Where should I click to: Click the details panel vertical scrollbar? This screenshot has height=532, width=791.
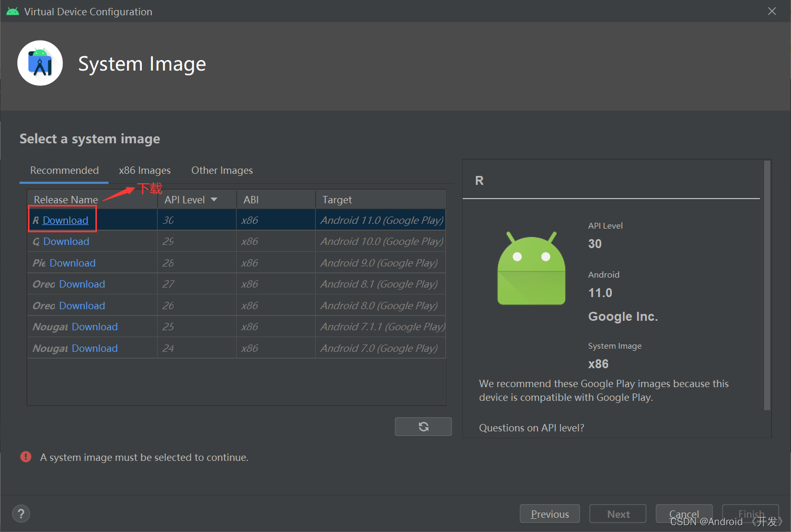[x=767, y=285]
